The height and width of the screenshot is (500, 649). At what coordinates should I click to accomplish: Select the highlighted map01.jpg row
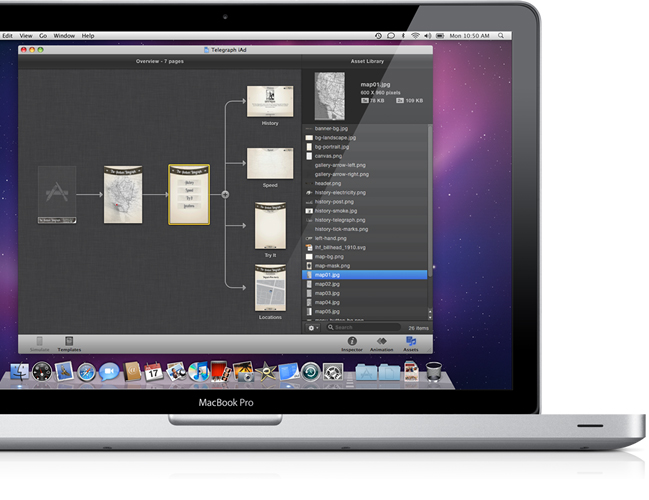[x=365, y=275]
